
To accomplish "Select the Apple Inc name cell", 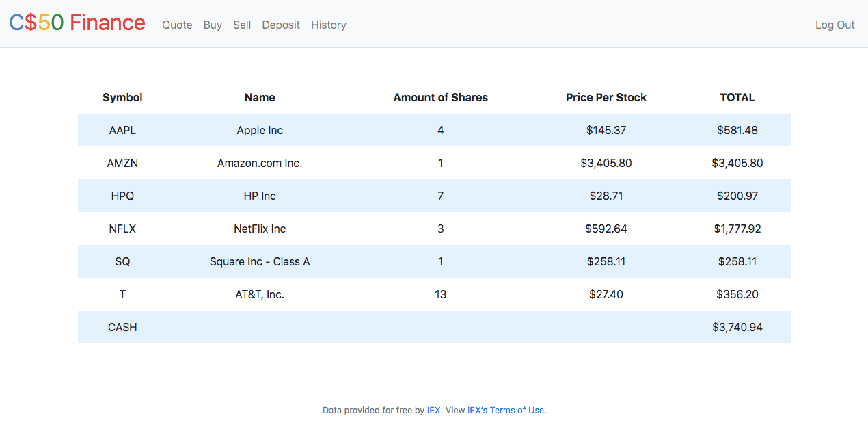I will coord(260,130).
